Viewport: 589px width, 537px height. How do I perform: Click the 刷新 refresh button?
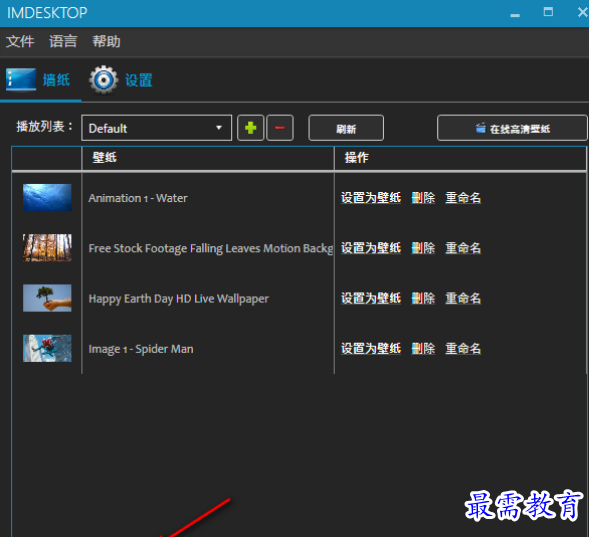coord(346,128)
